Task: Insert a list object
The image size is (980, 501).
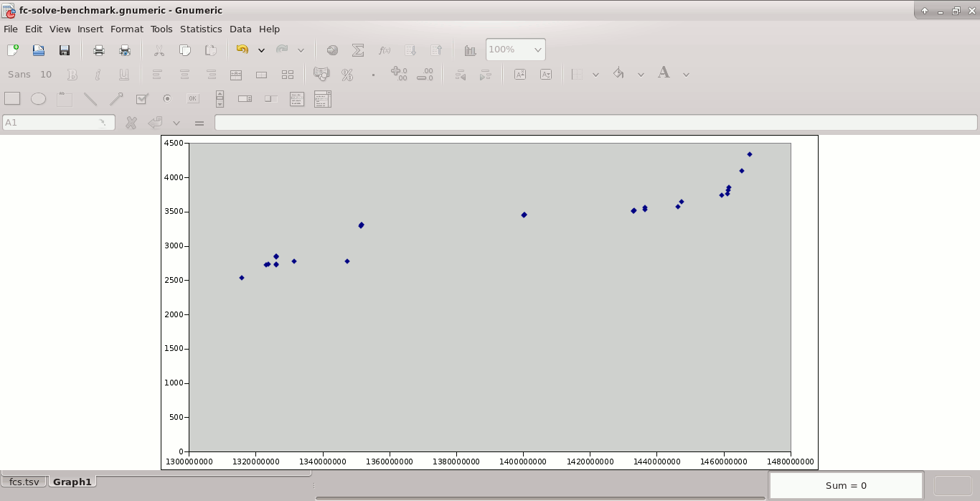Action: 297,99
